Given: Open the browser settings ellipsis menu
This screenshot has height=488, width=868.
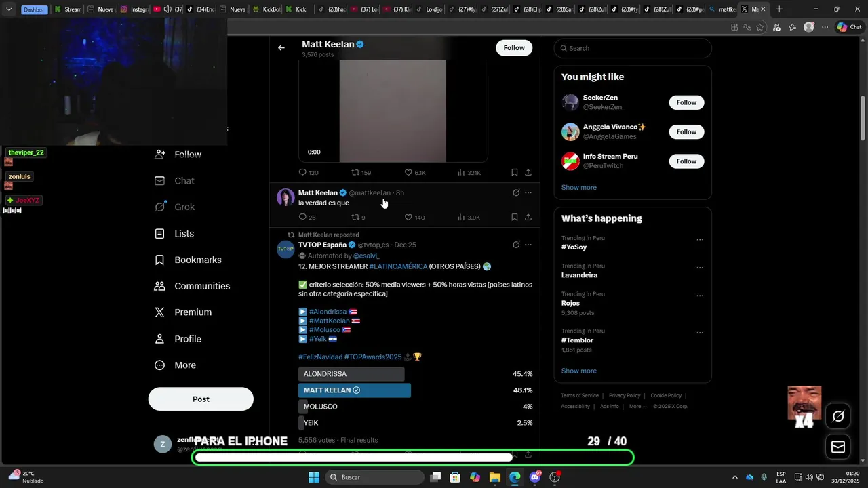Looking at the screenshot, I should pyautogui.click(x=825, y=27).
